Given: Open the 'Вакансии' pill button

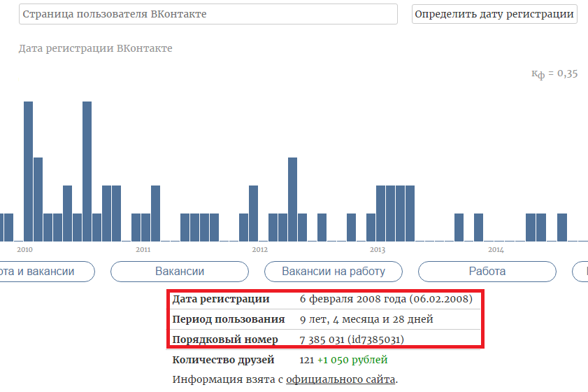Looking at the screenshot, I should click(180, 272).
